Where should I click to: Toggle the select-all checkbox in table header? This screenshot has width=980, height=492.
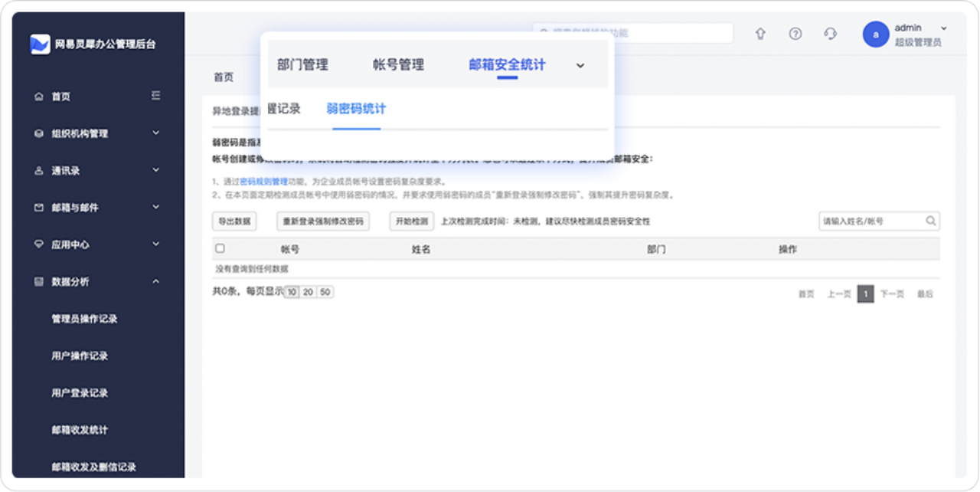[x=220, y=249]
